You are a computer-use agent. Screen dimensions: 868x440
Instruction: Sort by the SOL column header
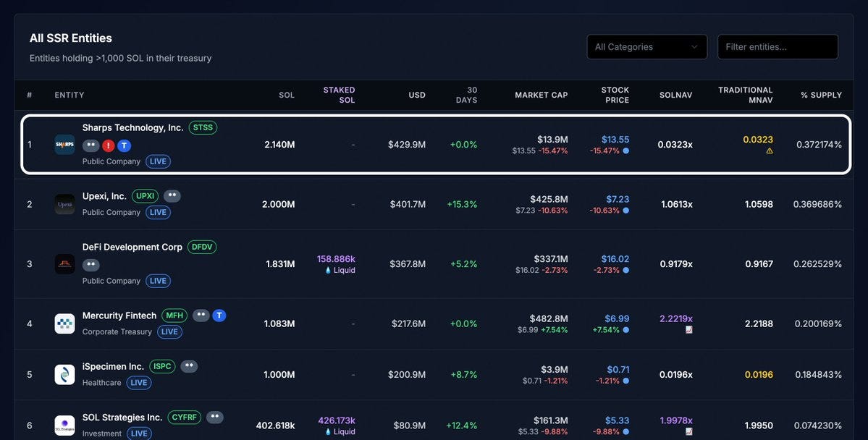[x=287, y=96]
